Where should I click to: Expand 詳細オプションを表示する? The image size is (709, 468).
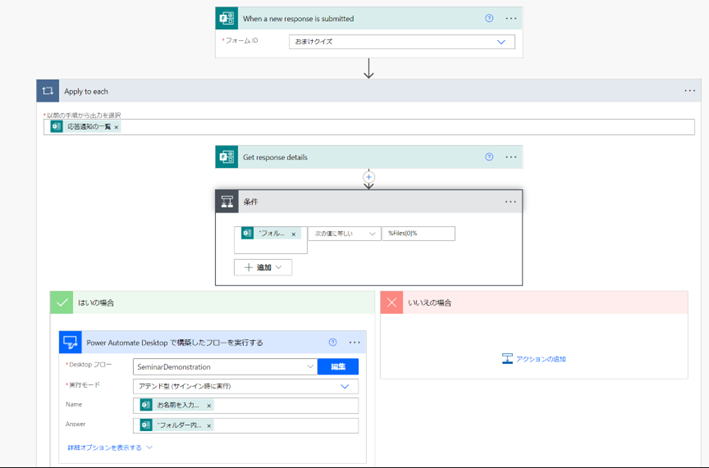tap(110, 448)
